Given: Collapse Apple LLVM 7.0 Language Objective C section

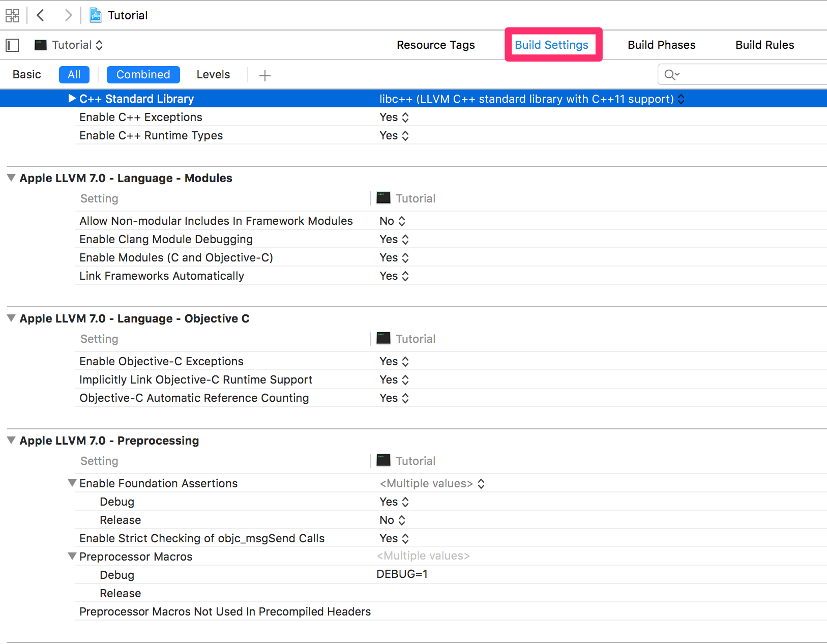Looking at the screenshot, I should (x=11, y=318).
